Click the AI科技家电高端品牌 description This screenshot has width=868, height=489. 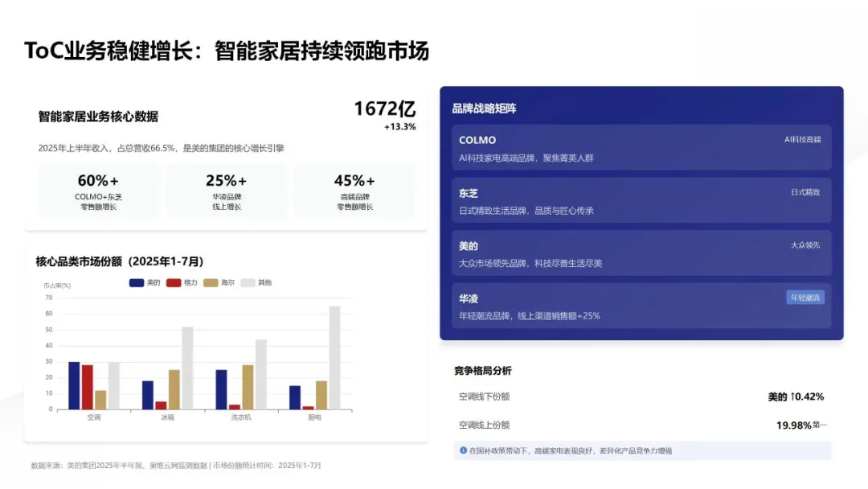coord(526,158)
